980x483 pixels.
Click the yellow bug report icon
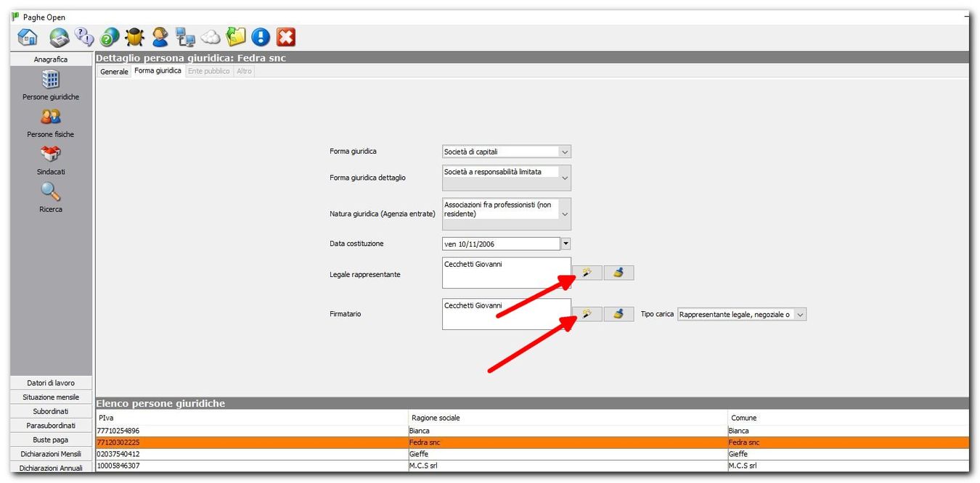click(x=134, y=37)
